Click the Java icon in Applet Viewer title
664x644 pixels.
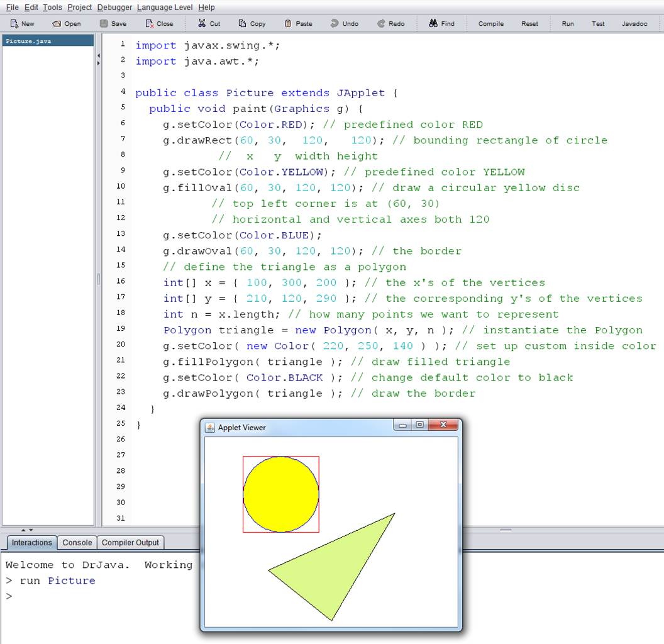pos(210,428)
